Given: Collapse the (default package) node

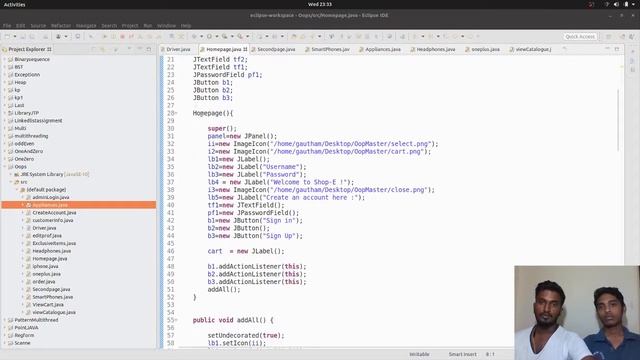Looking at the screenshot, I should [x=17, y=190].
